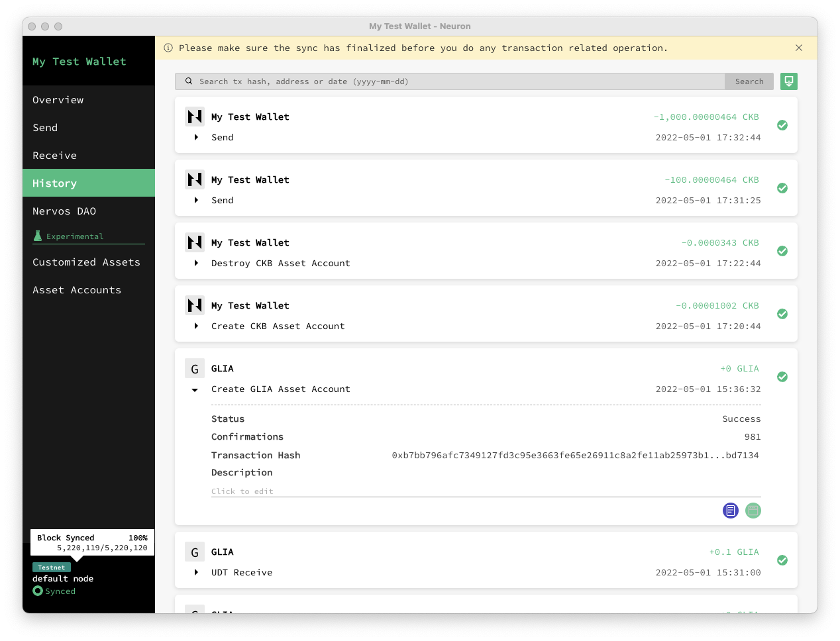Click success checkmark of 17:31:25 transaction

click(x=782, y=188)
